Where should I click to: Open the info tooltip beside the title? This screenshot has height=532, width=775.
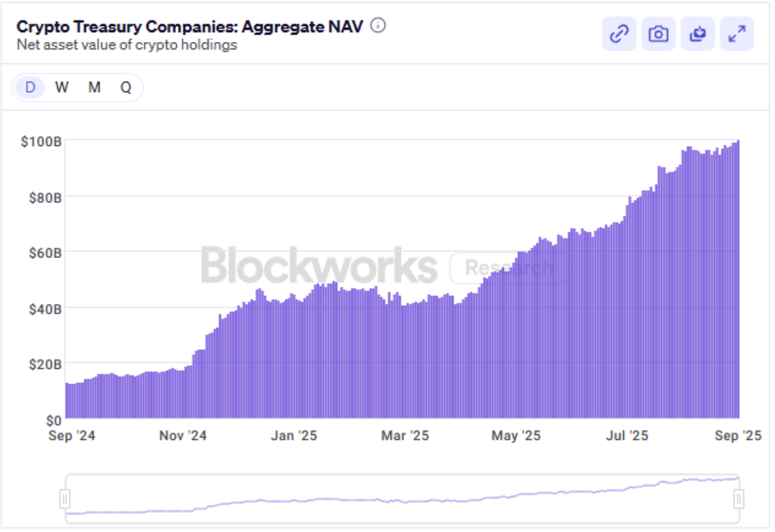tap(377, 26)
